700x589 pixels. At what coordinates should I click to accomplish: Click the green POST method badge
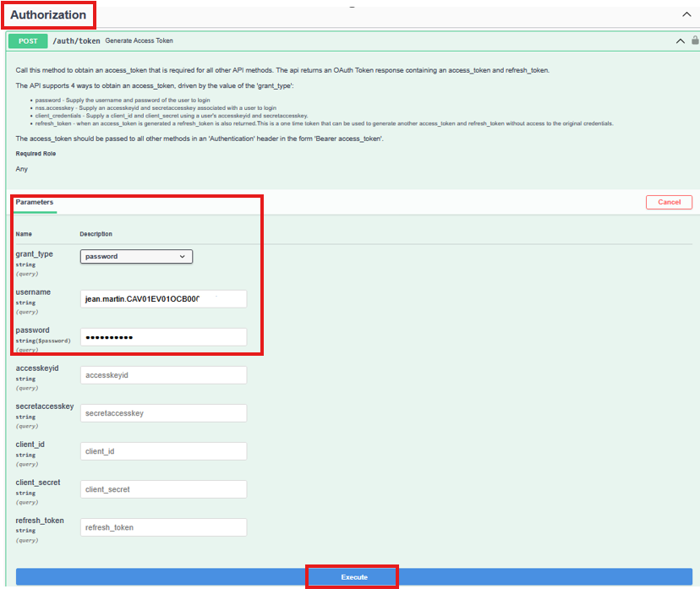click(28, 41)
